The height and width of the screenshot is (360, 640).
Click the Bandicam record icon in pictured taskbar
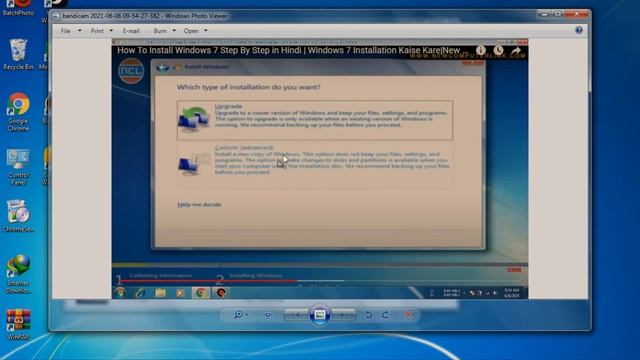click(221, 293)
